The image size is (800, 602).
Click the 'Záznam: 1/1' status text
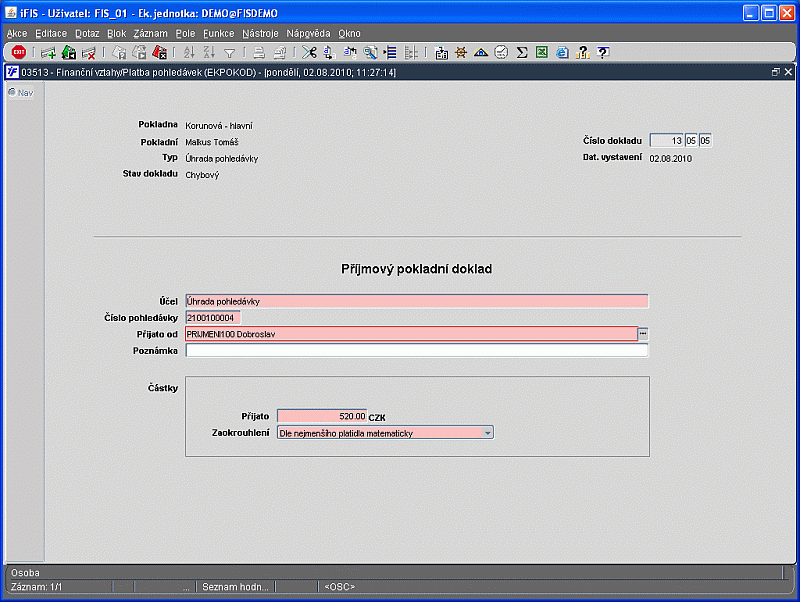tap(36, 587)
